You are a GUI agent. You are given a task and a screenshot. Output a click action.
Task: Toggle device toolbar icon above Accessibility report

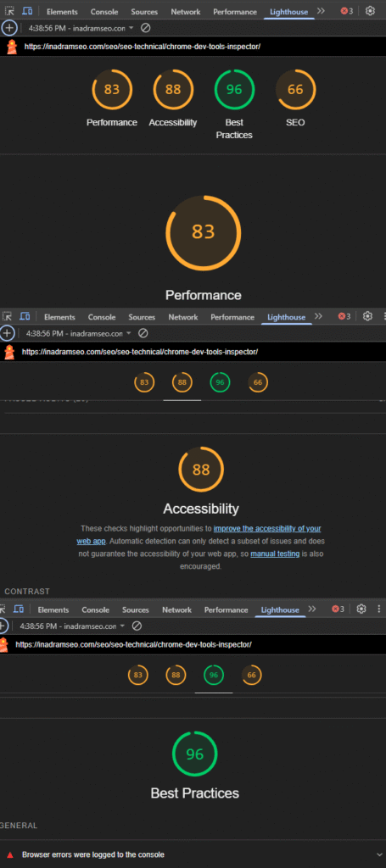click(25, 316)
